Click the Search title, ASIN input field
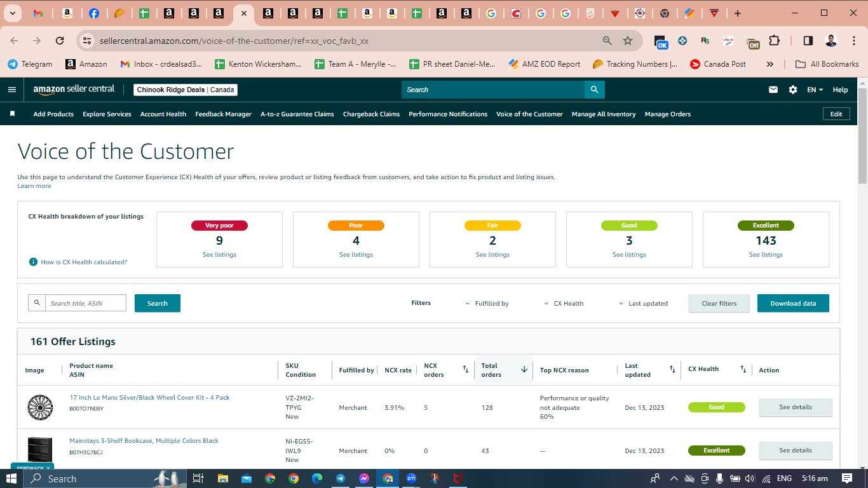868x488 pixels. (x=86, y=303)
